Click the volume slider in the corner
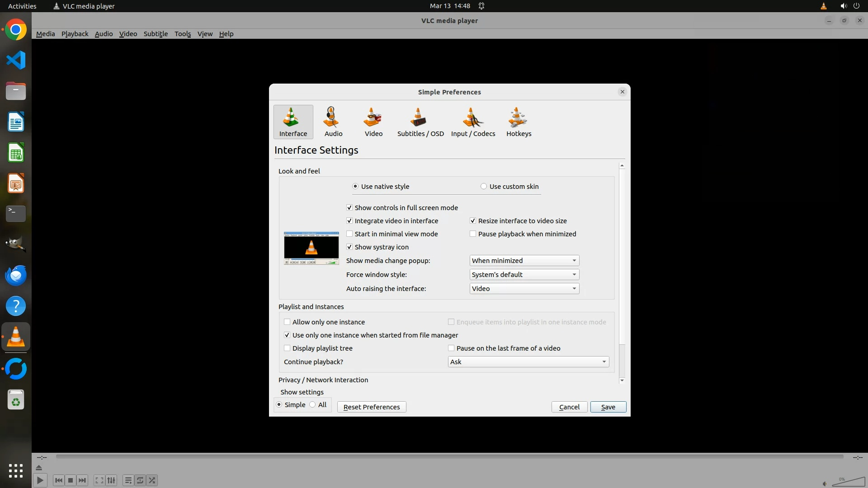Image resolution: width=868 pixels, height=488 pixels. click(x=848, y=483)
